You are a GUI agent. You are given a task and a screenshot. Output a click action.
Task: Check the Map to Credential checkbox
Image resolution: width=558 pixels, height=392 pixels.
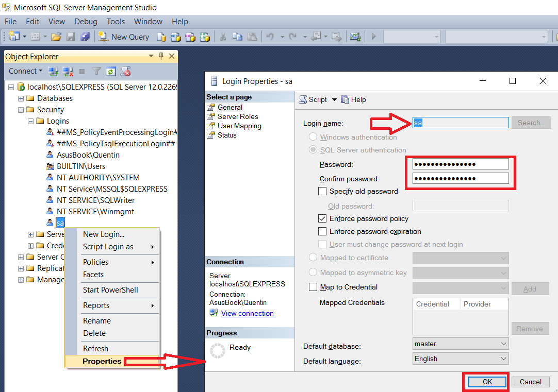pyautogui.click(x=313, y=287)
